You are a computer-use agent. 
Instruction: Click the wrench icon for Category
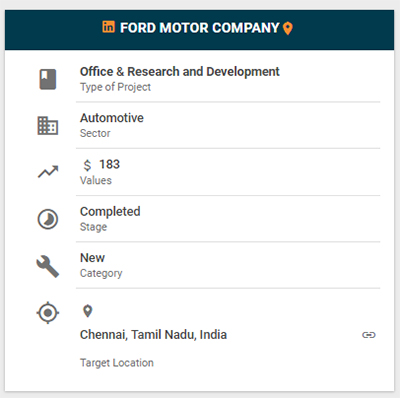point(48,266)
